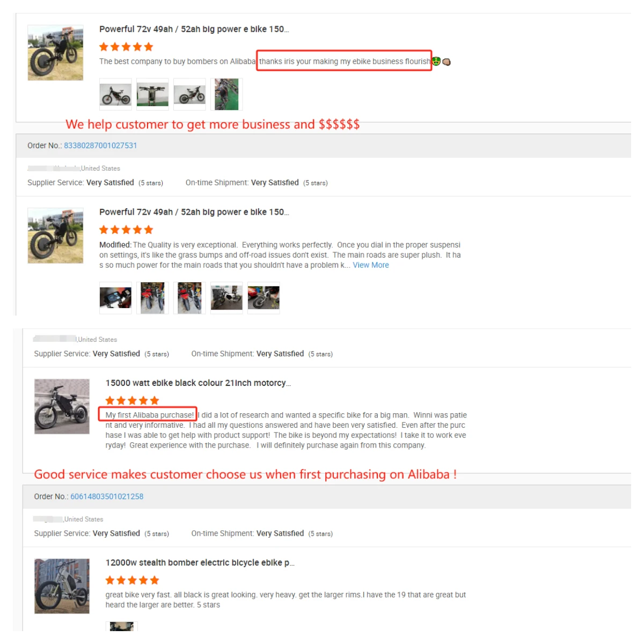
Task: Open first review's leftmost bike photo thumbnail
Action: tap(115, 94)
